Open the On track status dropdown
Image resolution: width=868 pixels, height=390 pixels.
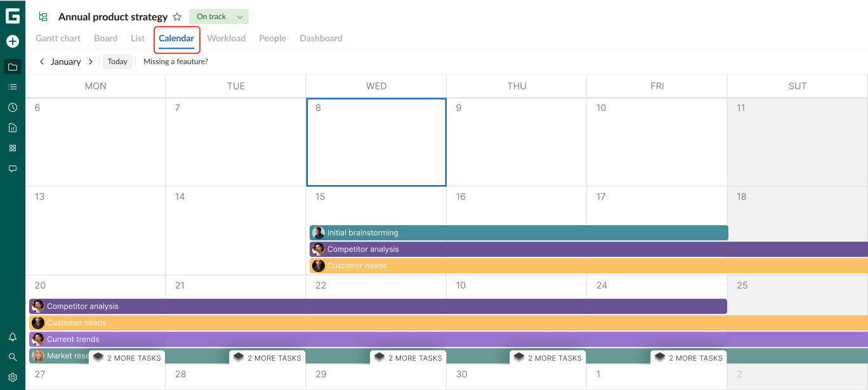click(219, 17)
